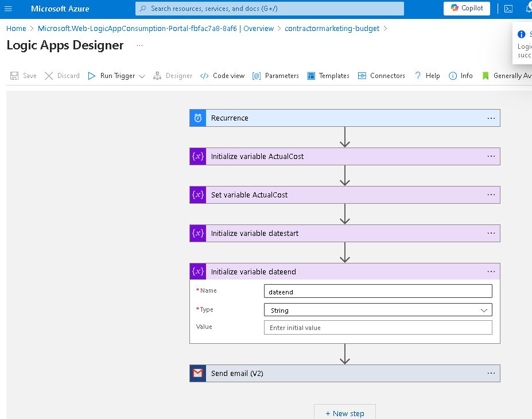Open Code view from the toolbar
The height and width of the screenshot is (419, 532).
pyautogui.click(x=223, y=76)
